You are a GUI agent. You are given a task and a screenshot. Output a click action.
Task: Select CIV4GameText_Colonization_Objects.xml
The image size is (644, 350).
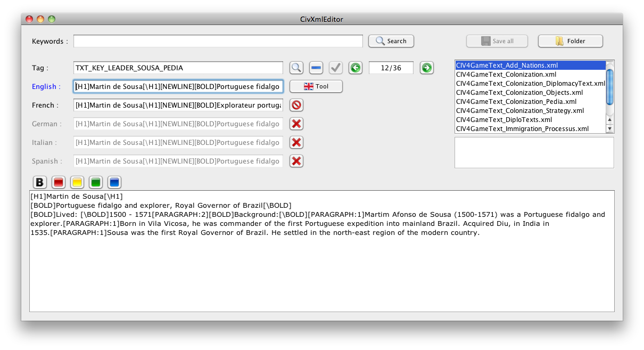click(x=530, y=92)
